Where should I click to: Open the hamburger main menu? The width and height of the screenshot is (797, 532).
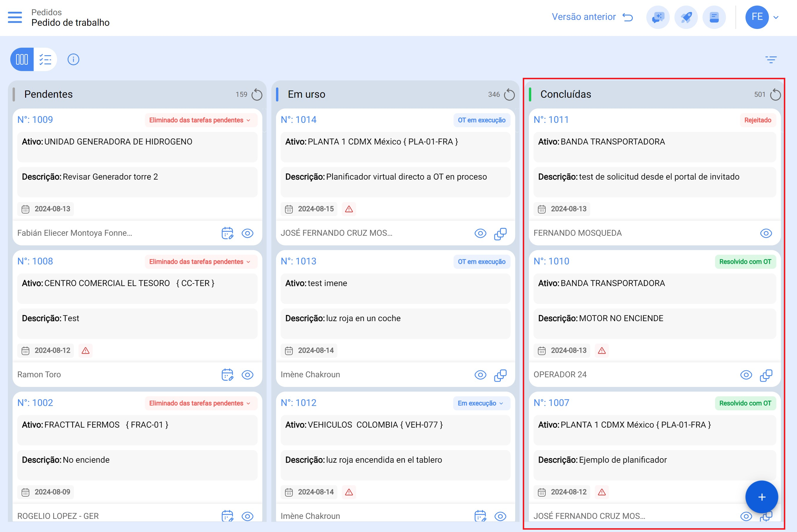[15, 17]
